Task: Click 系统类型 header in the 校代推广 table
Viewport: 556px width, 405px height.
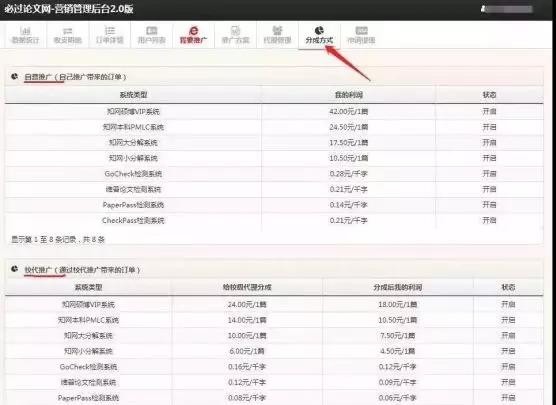Action: 88,287
